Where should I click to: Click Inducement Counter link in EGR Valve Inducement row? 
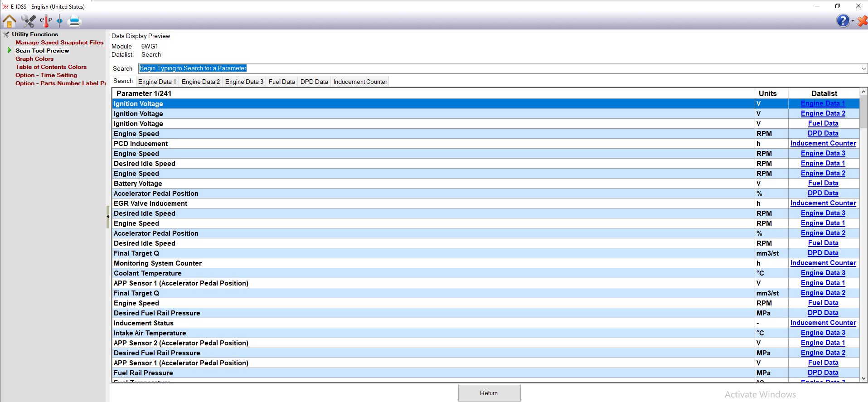coord(823,203)
